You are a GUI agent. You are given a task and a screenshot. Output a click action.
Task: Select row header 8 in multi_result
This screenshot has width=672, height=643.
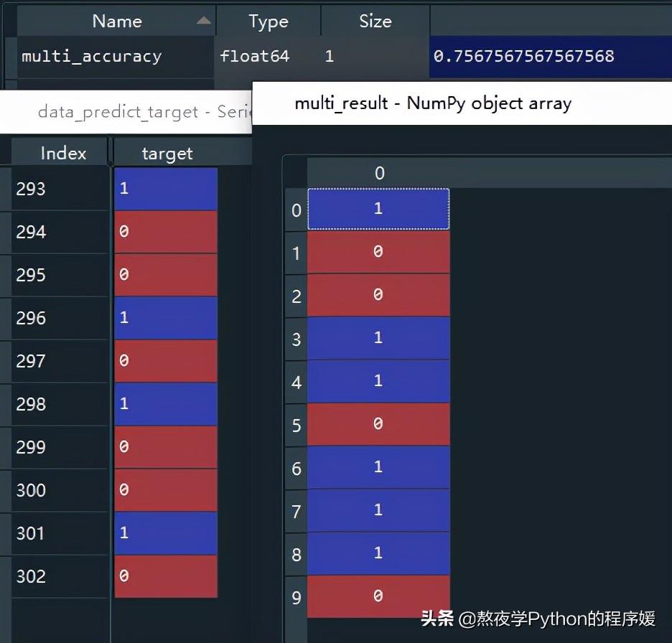tap(296, 555)
